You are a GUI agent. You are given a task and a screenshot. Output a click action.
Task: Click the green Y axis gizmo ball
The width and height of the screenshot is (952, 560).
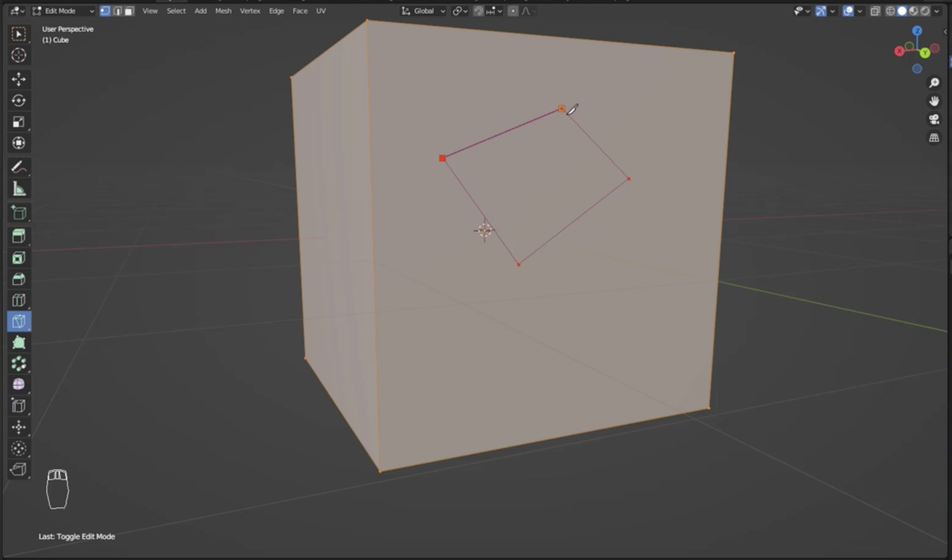pos(925,53)
